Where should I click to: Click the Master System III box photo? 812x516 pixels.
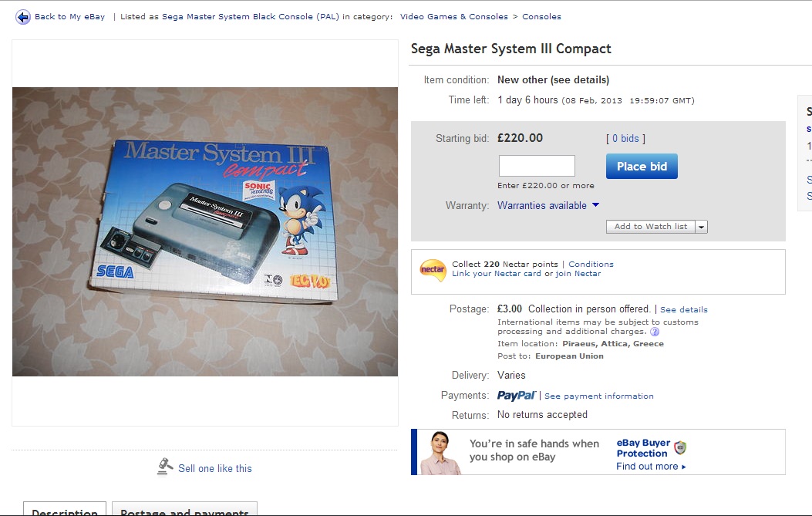[x=205, y=231]
